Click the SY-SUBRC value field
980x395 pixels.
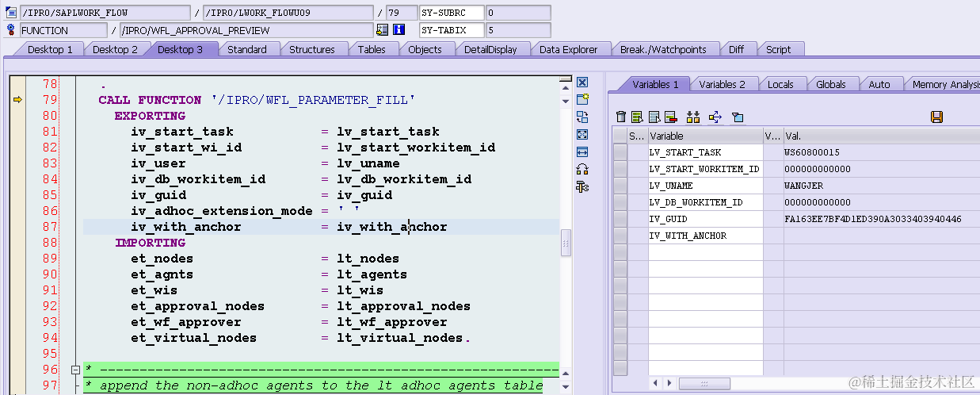point(518,13)
